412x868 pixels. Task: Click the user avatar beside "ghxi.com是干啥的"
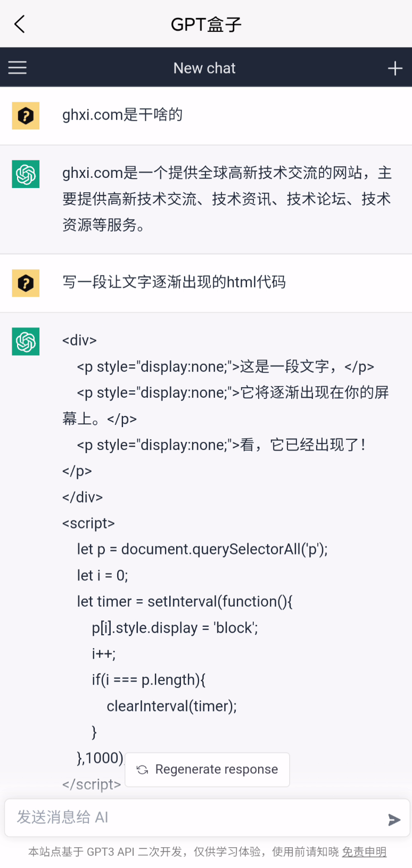click(x=26, y=116)
